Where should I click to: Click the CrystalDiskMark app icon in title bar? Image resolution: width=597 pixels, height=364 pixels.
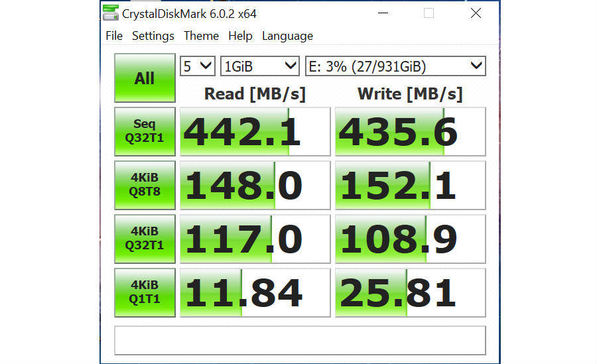coord(111,13)
